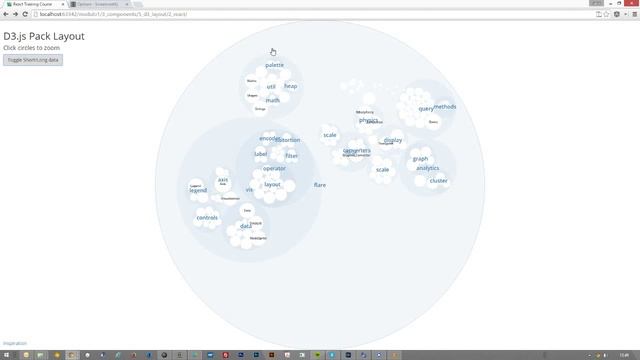Zoom into the operator circle
Viewport: 640px width, 360px height.
point(274,168)
